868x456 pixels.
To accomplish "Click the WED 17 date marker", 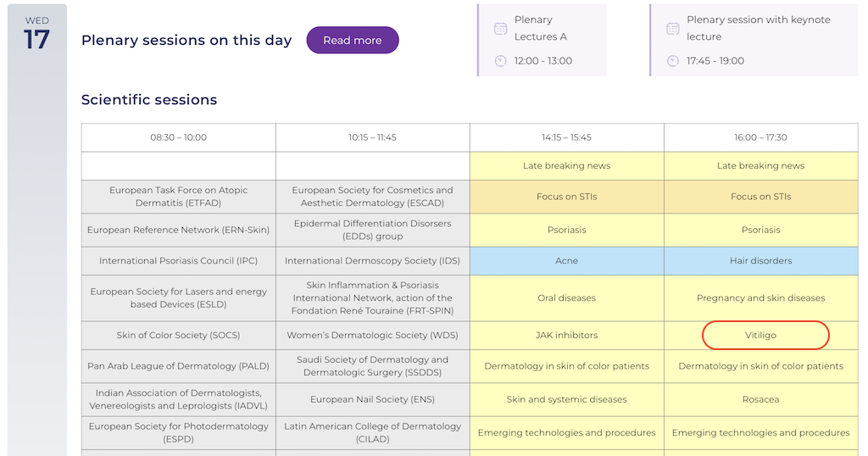I will pos(36,34).
